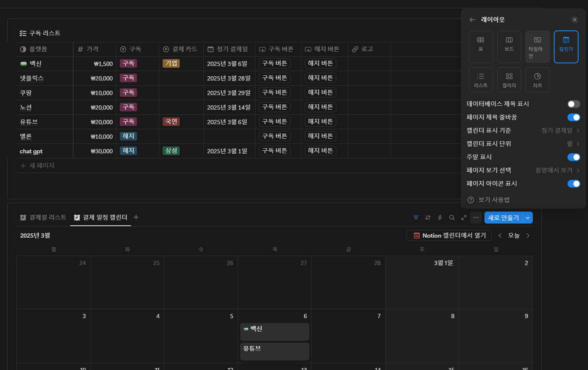Viewport: 588px width, 370px height.
Task: Open the search icon in calendar toolbar
Action: click(x=451, y=218)
